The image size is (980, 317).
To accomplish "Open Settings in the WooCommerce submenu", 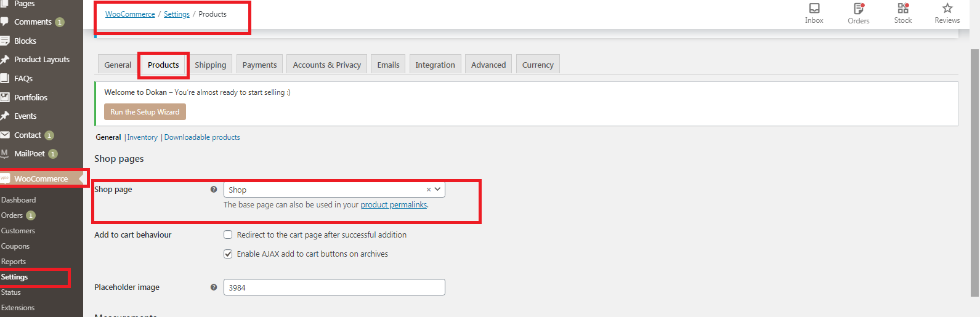I will click(x=15, y=277).
